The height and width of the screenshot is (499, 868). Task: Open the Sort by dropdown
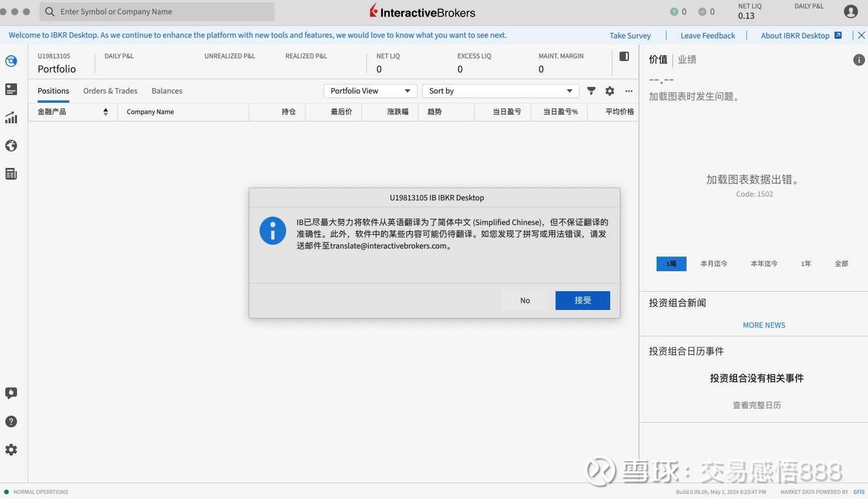(500, 91)
